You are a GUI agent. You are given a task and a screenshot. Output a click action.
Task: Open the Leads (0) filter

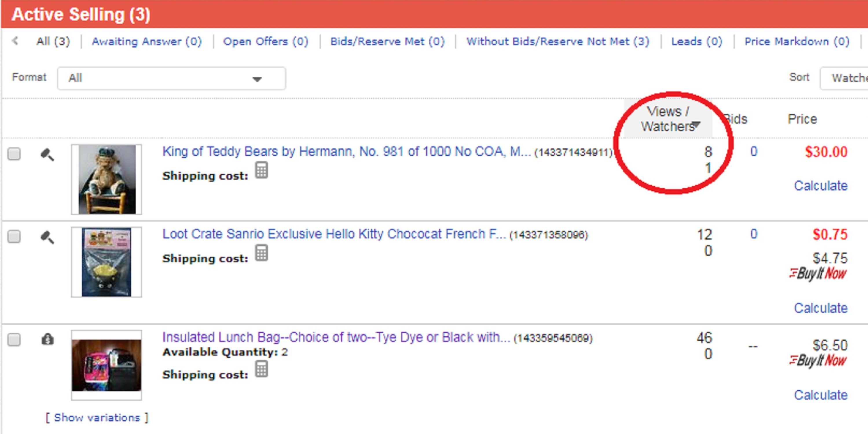point(697,41)
